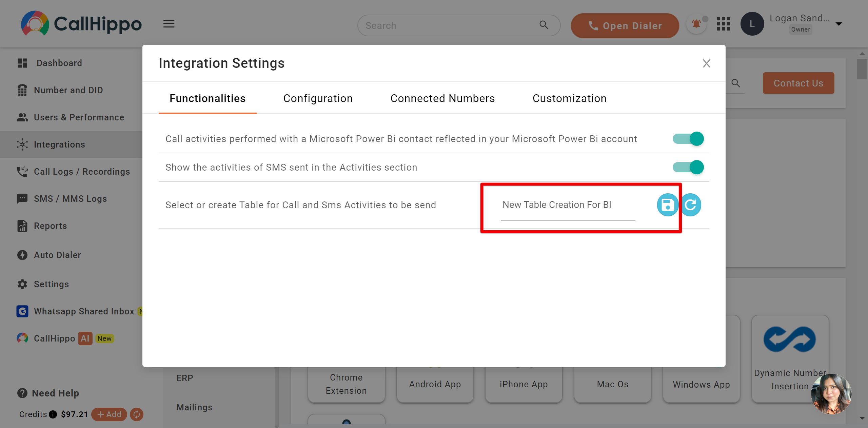Click the CallHippo logo
Viewport: 868px width, 428px height.
coord(81,23)
